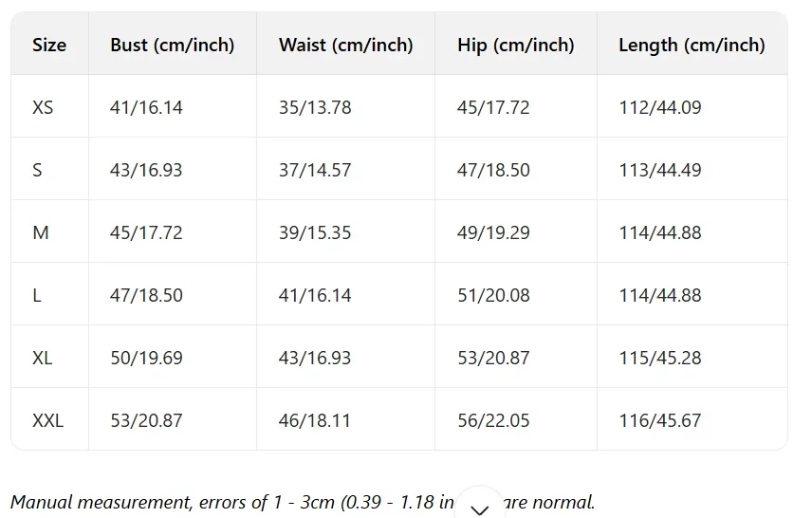This screenshot has width=812, height=518.
Task: Click the XL waist value 43/16.93
Action: 315,358
